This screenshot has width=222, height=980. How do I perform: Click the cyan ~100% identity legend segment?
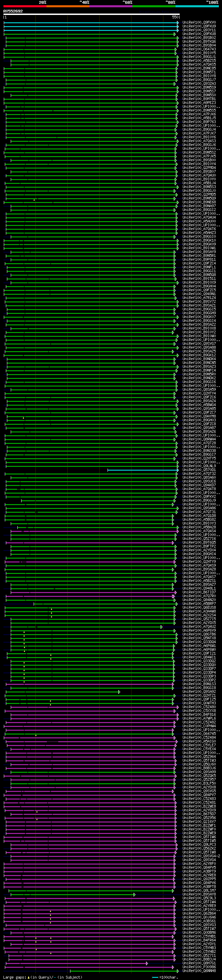[x=197, y=6]
